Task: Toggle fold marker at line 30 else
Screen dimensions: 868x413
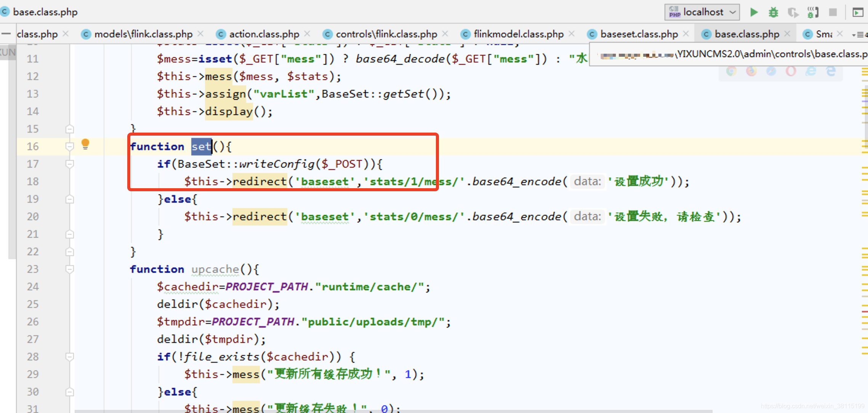Action: (x=70, y=392)
